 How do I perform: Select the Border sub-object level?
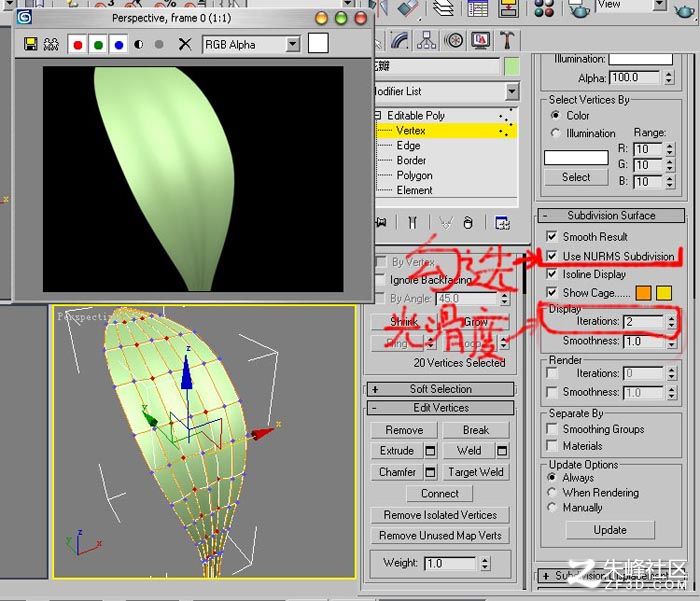tap(411, 160)
